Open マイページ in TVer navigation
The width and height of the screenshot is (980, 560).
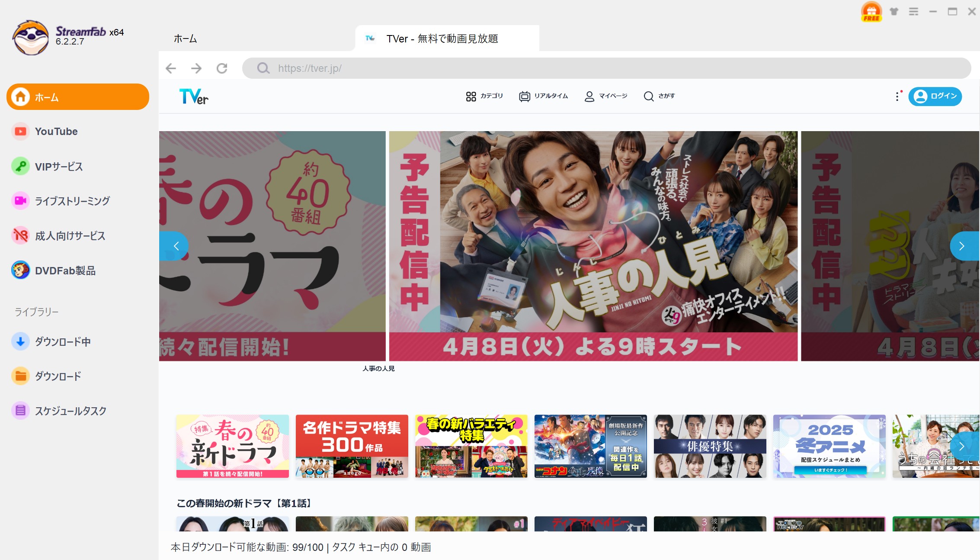tap(605, 96)
